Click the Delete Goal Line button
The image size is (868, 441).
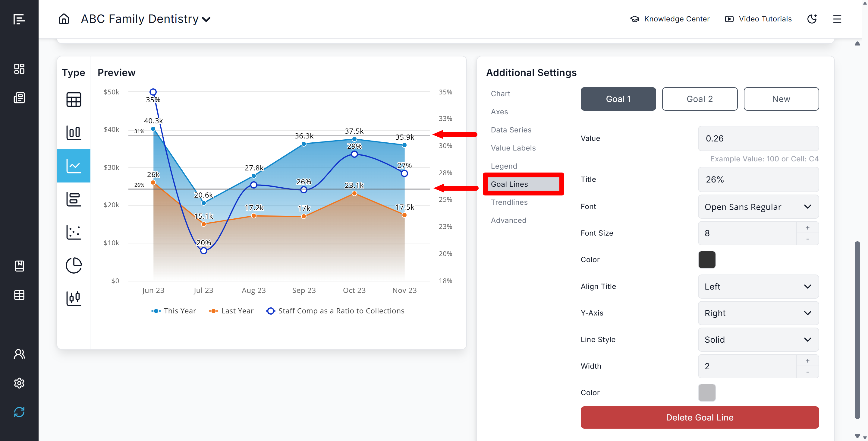tap(700, 417)
